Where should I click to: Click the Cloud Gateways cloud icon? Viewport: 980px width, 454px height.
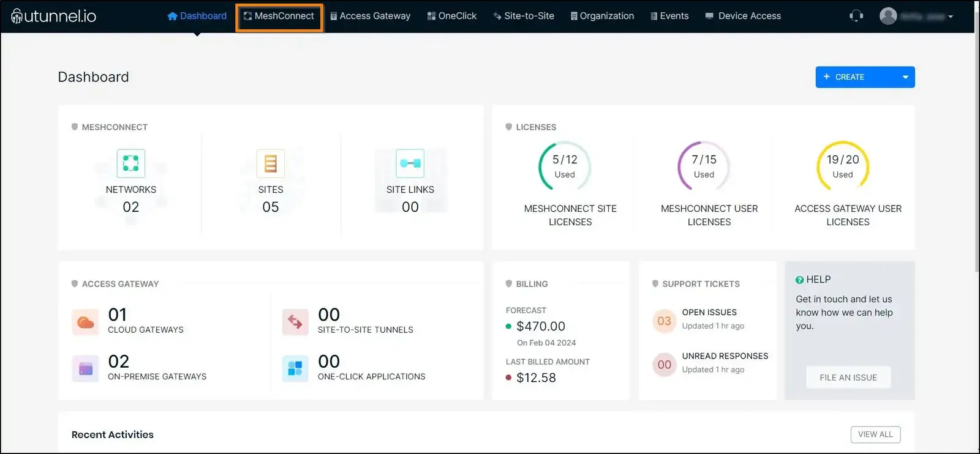pyautogui.click(x=86, y=322)
